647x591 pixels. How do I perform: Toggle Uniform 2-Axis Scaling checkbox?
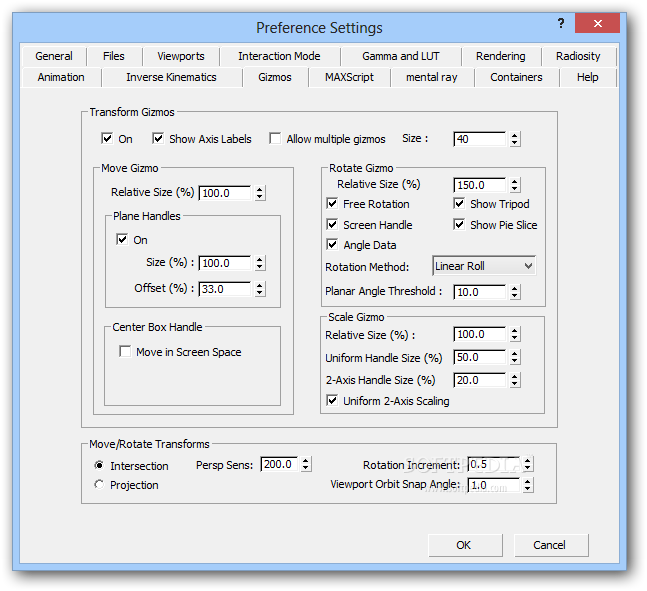point(332,400)
